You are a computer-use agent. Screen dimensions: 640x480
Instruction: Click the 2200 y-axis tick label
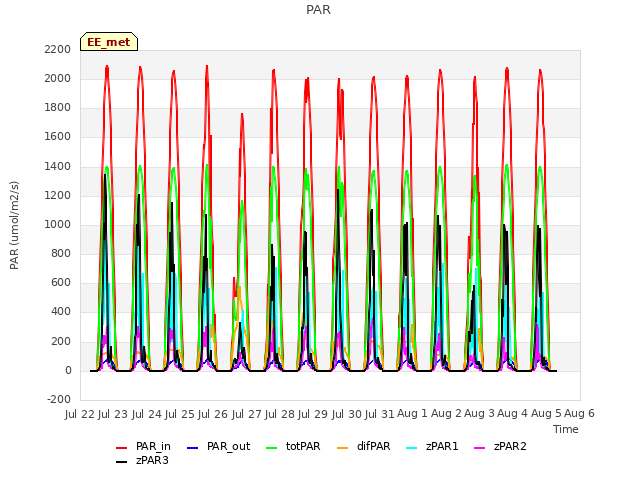tap(58, 49)
